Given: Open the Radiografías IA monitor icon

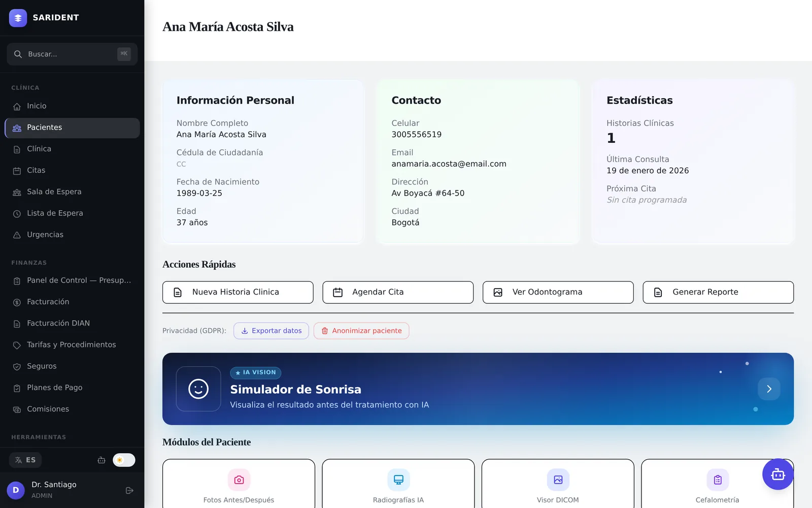Looking at the screenshot, I should [x=398, y=480].
